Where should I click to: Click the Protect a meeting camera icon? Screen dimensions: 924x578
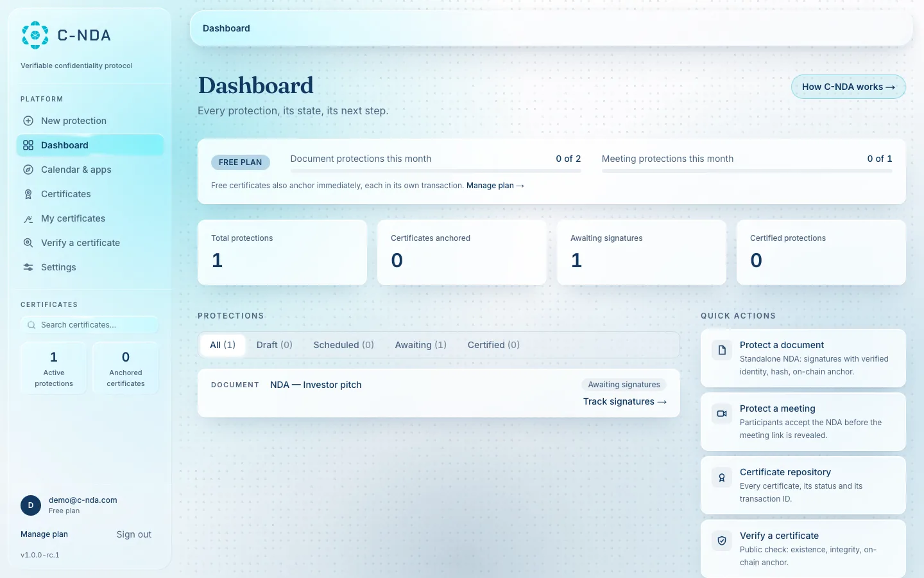tap(722, 414)
